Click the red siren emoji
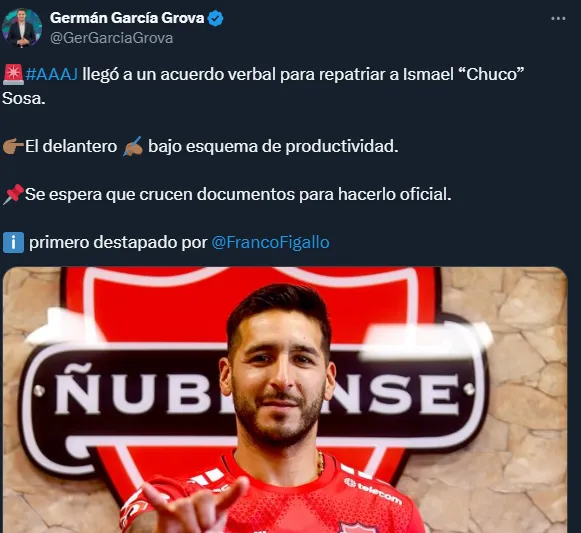 (13, 74)
